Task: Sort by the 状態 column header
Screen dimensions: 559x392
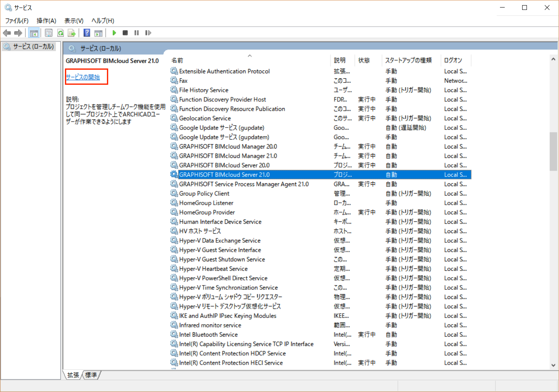Action: point(368,60)
